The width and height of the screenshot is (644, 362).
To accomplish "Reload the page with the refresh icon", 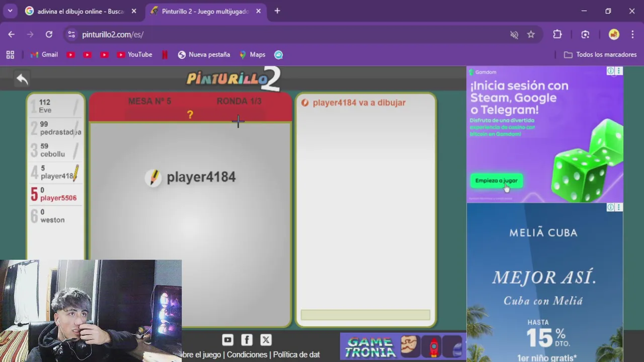I will [49, 34].
